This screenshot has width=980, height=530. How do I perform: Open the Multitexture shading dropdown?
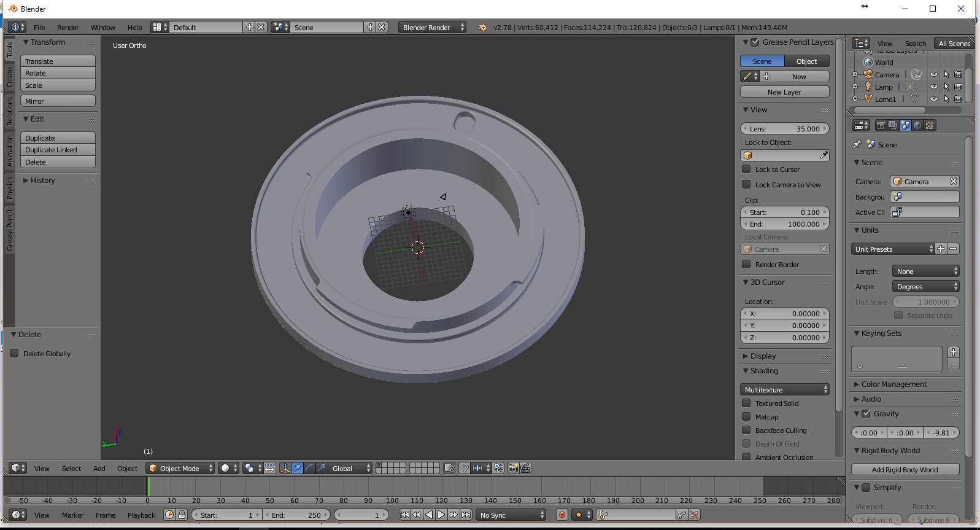point(784,390)
